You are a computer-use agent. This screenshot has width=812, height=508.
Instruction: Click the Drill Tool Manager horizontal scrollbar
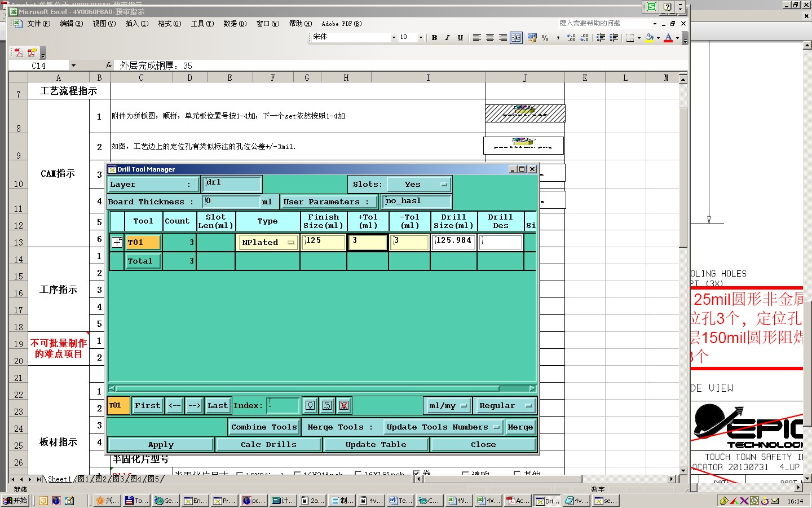[x=322, y=388]
